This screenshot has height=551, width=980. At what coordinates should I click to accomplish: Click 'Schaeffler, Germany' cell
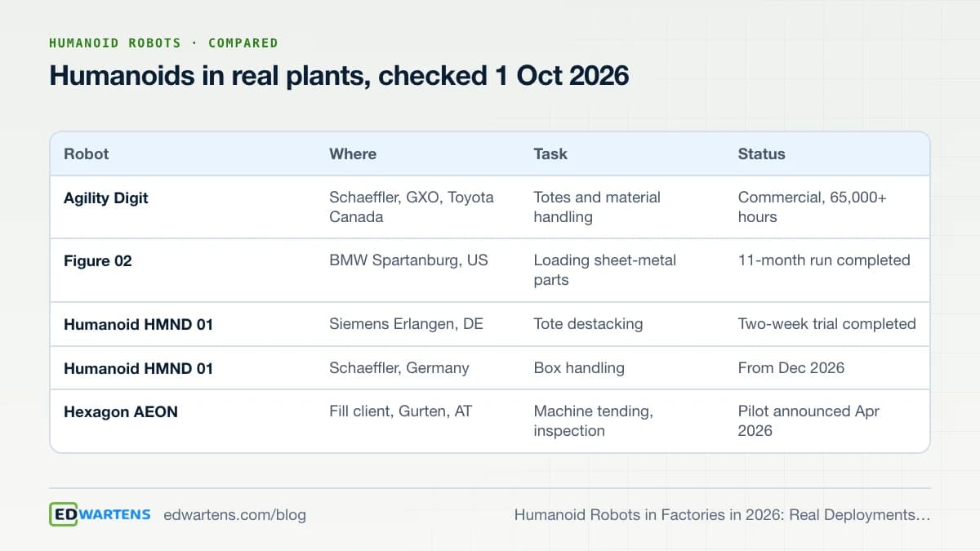point(399,368)
